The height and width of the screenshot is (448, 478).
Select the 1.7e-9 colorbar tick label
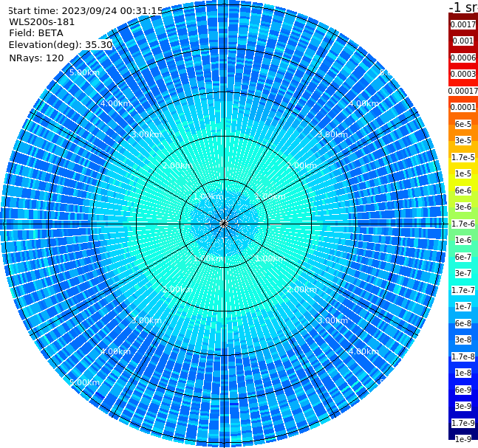click(x=463, y=423)
